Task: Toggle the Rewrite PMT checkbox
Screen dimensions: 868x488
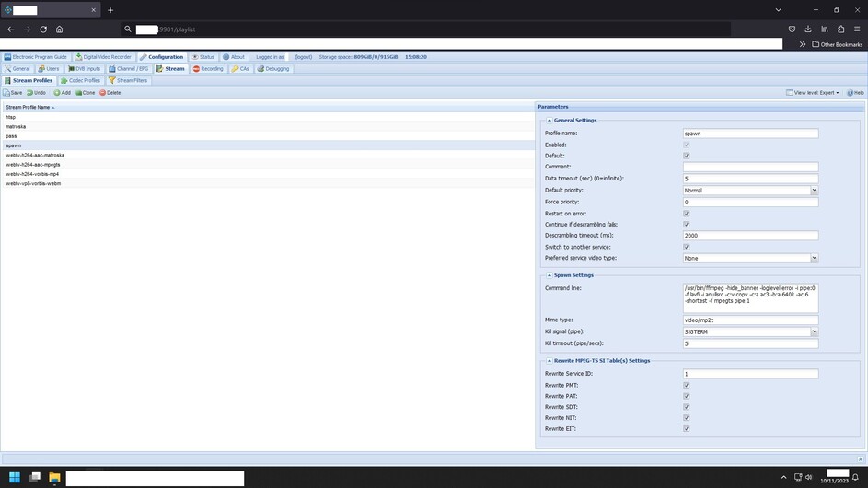Action: [x=687, y=385]
